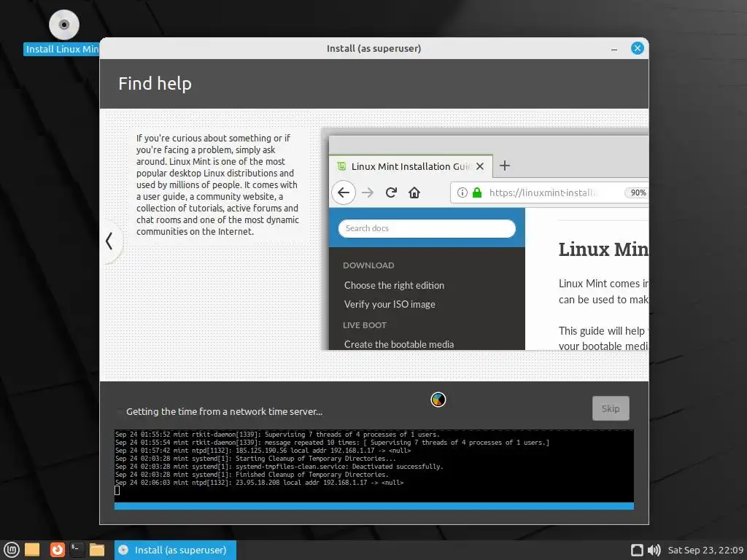Click log line with 23.95.18.208 address
The height and width of the screenshot is (560, 747).
pos(259,483)
